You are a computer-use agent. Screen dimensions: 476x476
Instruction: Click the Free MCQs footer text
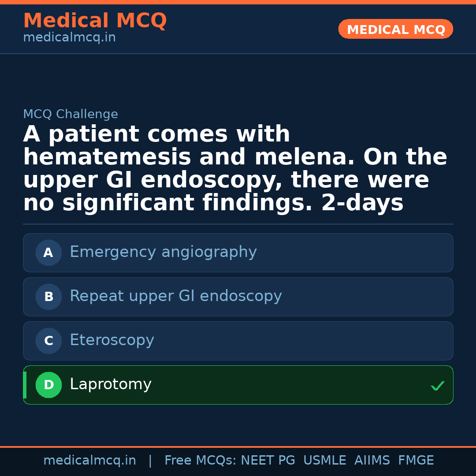coord(200,461)
